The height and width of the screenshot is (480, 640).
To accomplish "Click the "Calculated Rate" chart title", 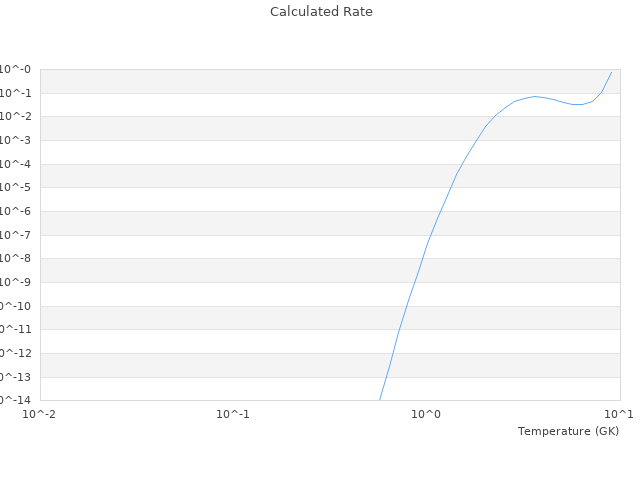I will tap(320, 12).
